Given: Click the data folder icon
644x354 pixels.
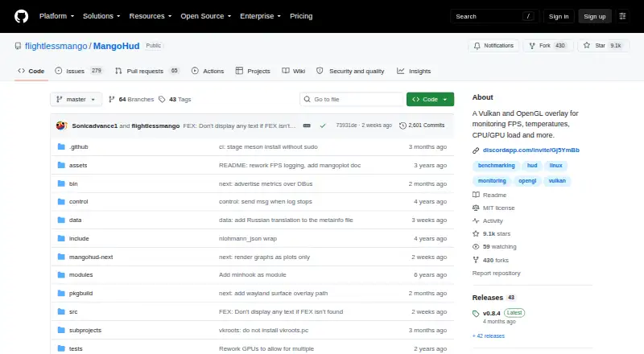Looking at the screenshot, I should click(61, 220).
